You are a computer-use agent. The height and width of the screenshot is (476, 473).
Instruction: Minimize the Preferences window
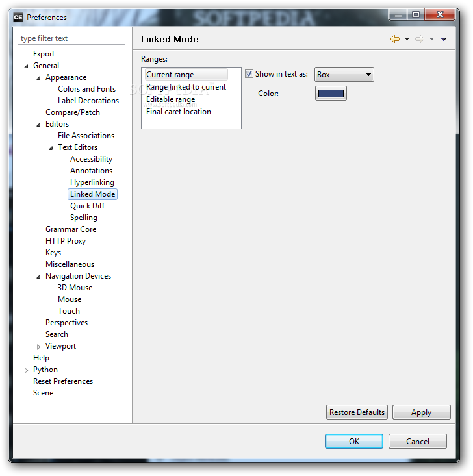click(x=398, y=14)
